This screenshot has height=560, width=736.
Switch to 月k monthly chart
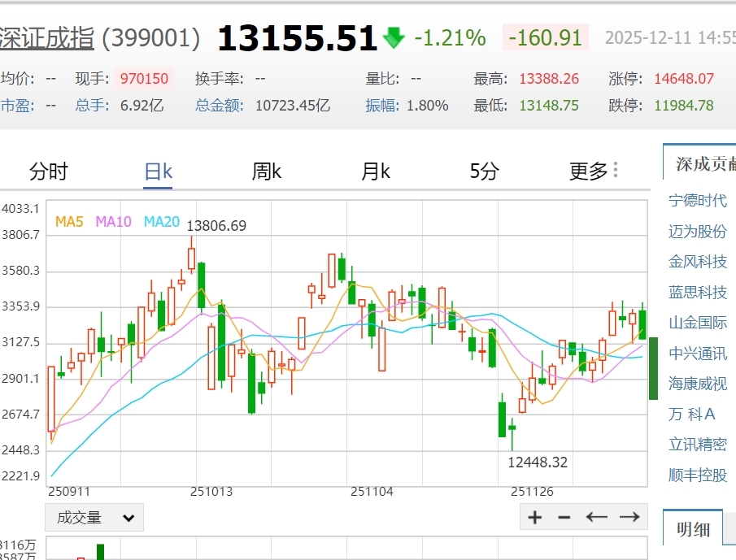(375, 171)
